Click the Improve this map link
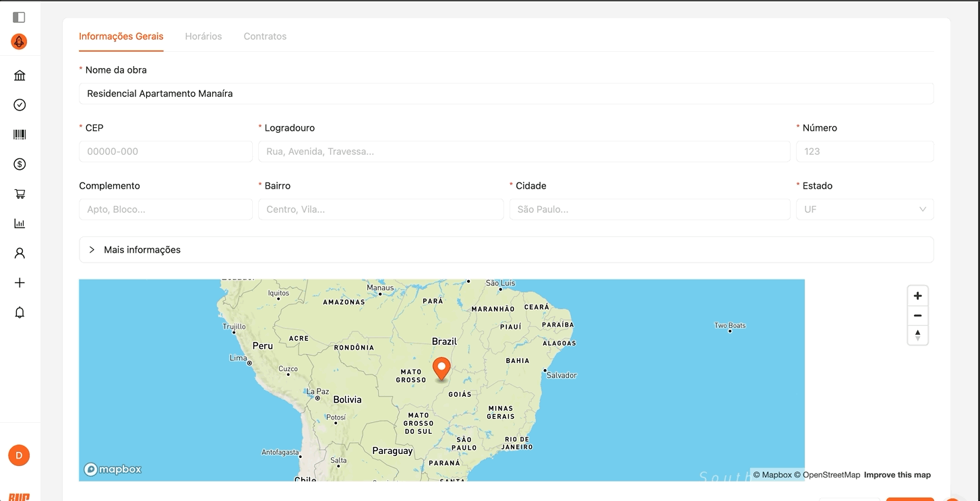This screenshot has width=980, height=501. [897, 475]
